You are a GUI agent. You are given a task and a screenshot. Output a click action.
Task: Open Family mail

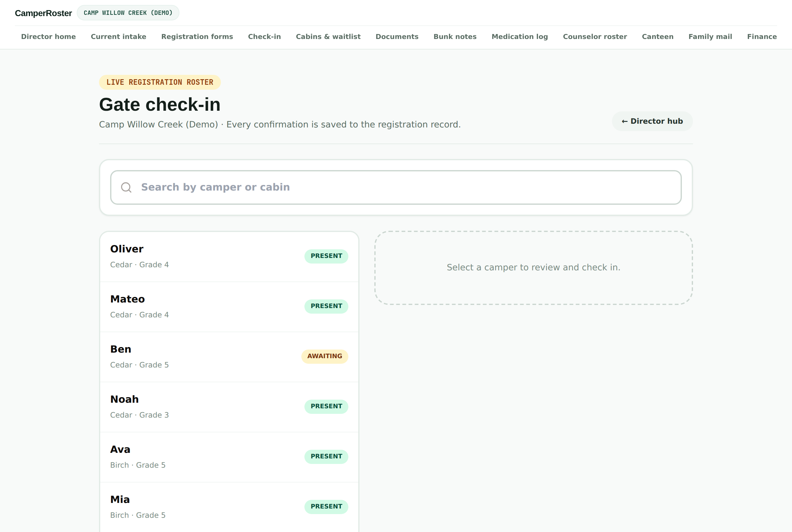(x=710, y=36)
